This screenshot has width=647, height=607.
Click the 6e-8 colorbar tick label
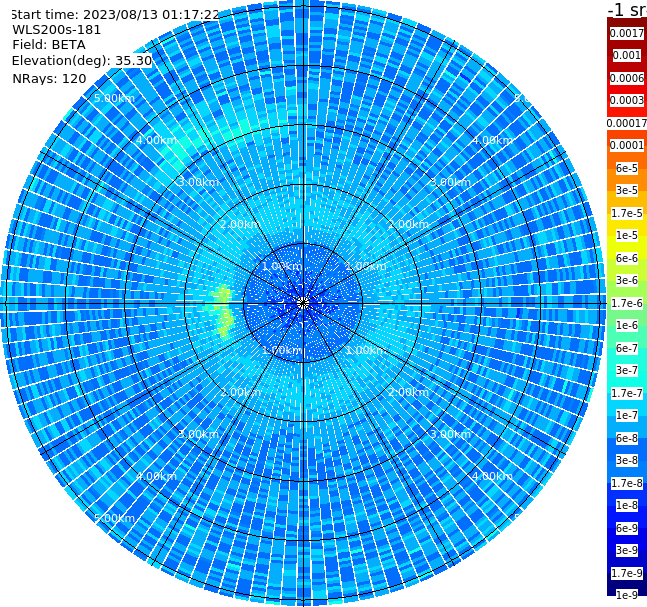(627, 438)
